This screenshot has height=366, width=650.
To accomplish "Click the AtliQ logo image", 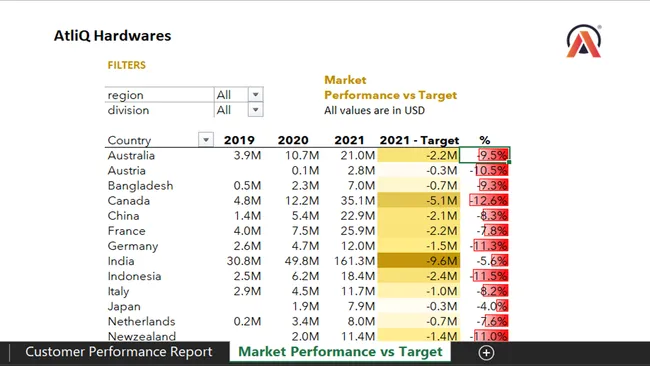I will coord(584,41).
